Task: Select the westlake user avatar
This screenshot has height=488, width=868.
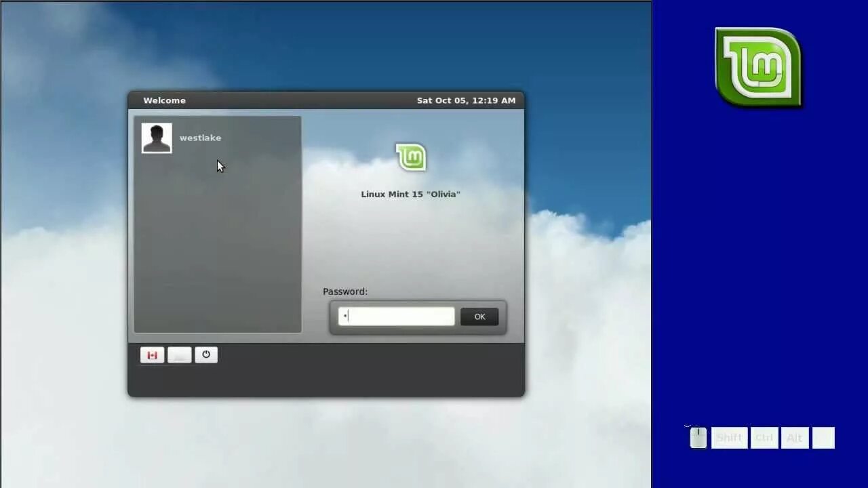Action: [x=157, y=138]
